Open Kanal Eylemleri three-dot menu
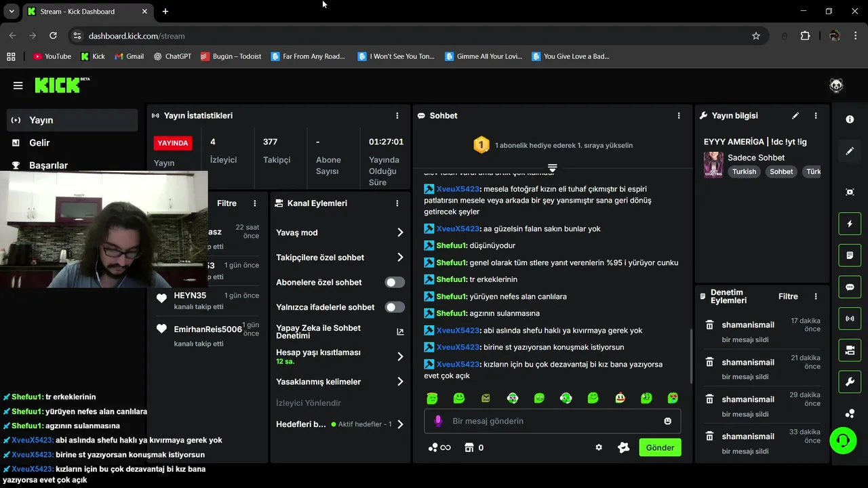The width and height of the screenshot is (868, 488). click(397, 203)
